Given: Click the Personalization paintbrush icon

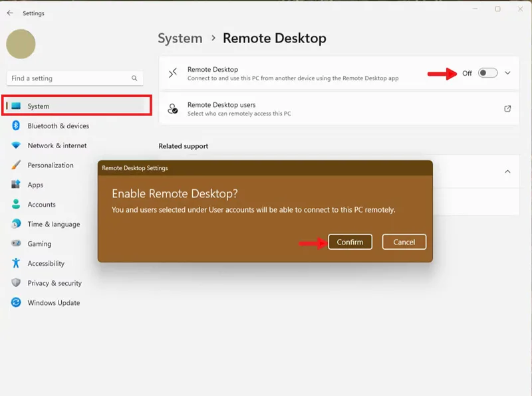Looking at the screenshot, I should pos(16,165).
